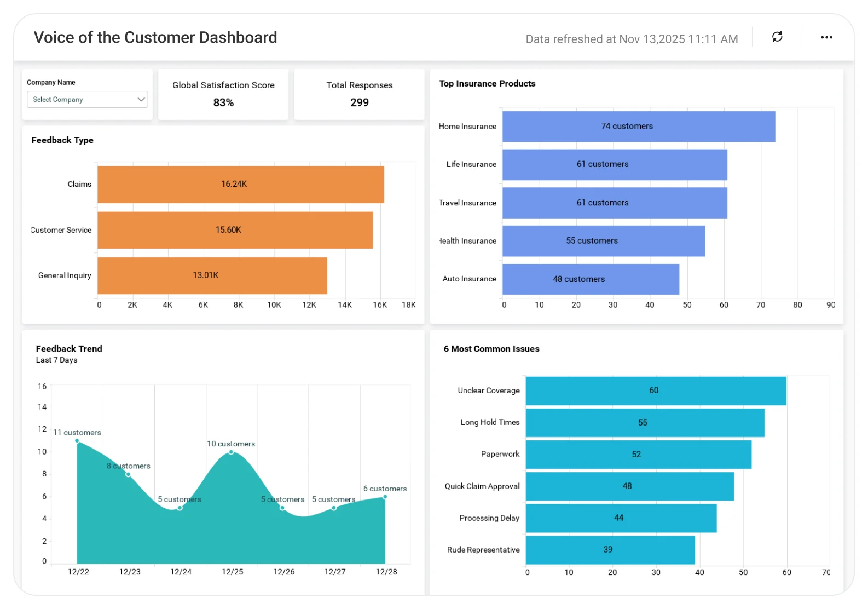Click the 12/22 data point with 11 customers
This screenshot has width=868, height=609.
point(77,440)
